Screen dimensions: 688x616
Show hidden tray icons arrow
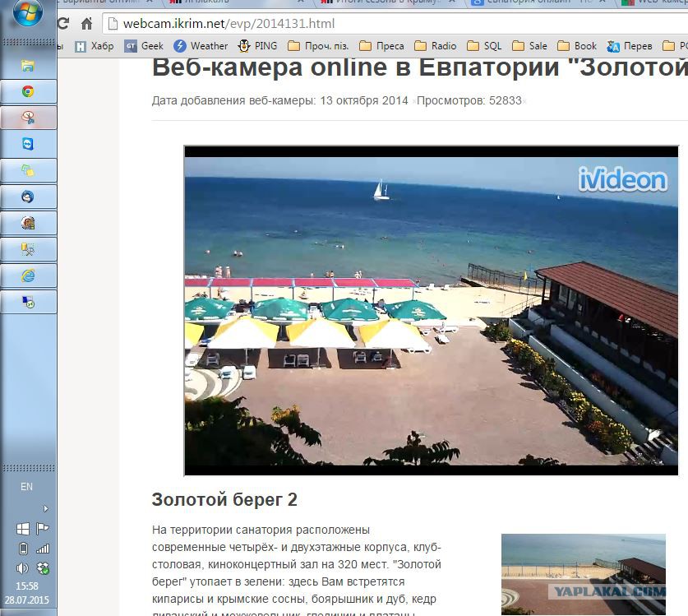click(46, 509)
